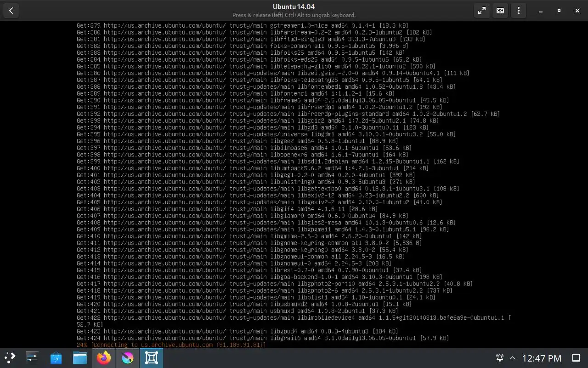
Task: Minimize the Ubuntu 14.04 window
Action: tap(541, 11)
